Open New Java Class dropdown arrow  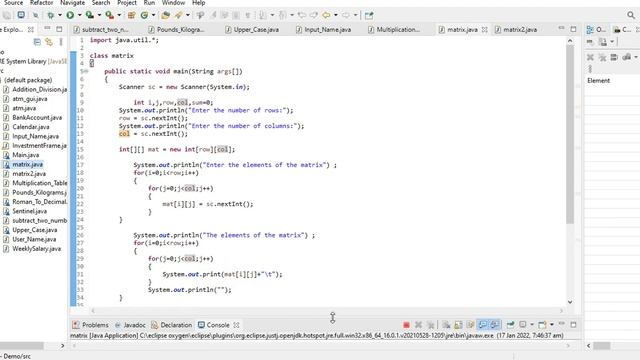click(x=153, y=16)
